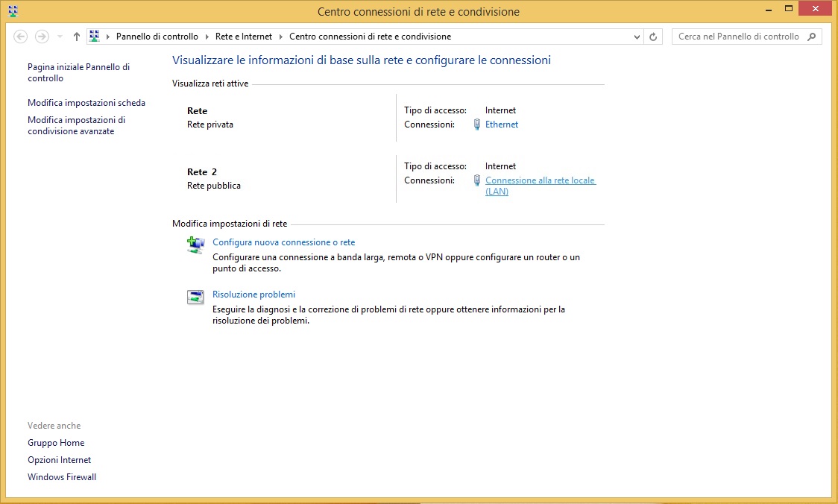Open Windows Firewall from the sidebar
Viewport: 838px width, 504px height.
pos(61,476)
